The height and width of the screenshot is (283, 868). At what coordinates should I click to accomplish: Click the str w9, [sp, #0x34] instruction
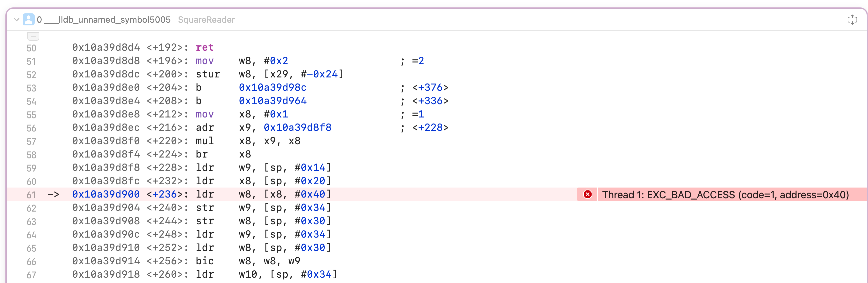263,208
